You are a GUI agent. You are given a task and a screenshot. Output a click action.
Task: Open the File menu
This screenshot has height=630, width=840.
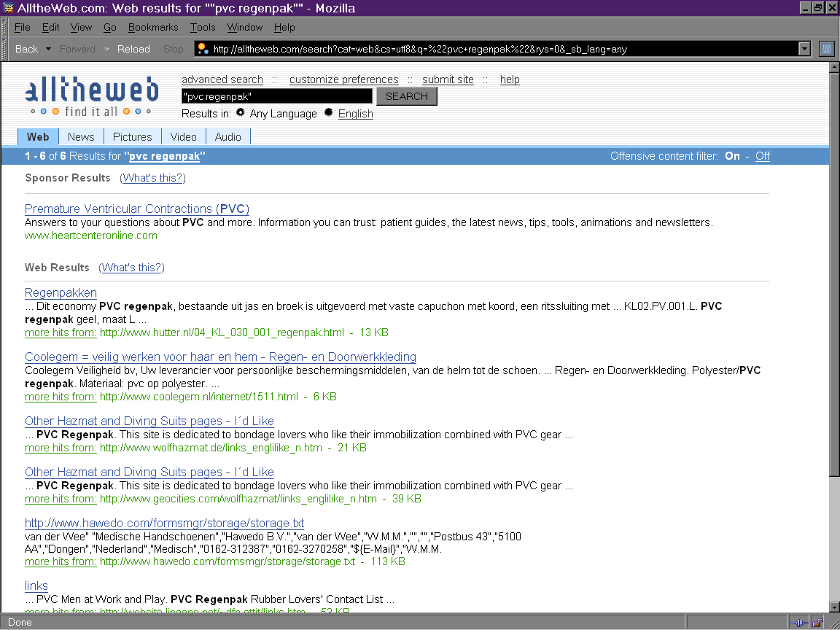(23, 27)
